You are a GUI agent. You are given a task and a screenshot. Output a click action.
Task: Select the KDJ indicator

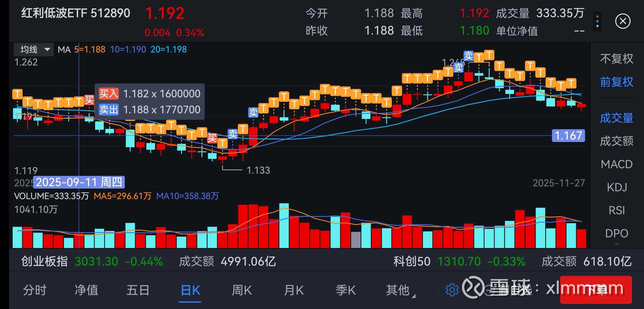tap(616, 187)
